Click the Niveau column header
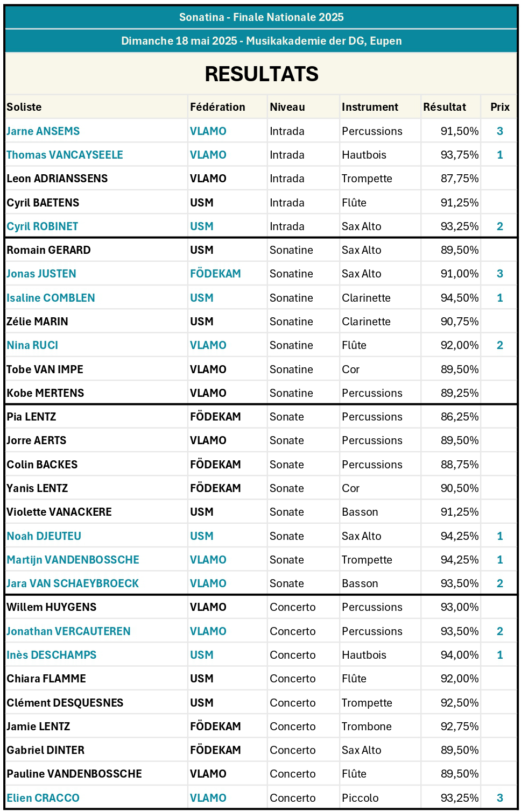 click(287, 107)
